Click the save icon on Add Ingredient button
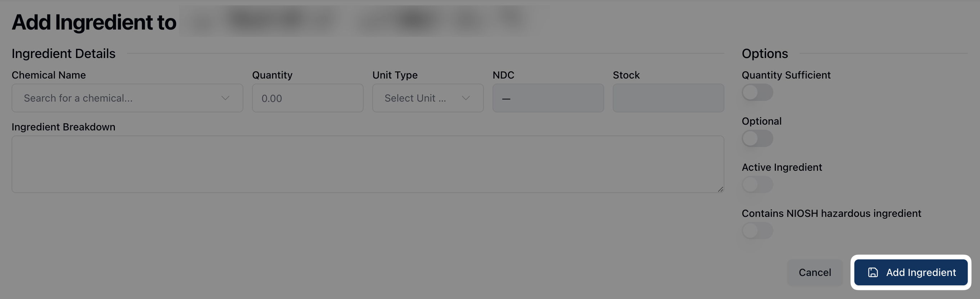Viewport: 980px width, 299px height. coord(873,272)
